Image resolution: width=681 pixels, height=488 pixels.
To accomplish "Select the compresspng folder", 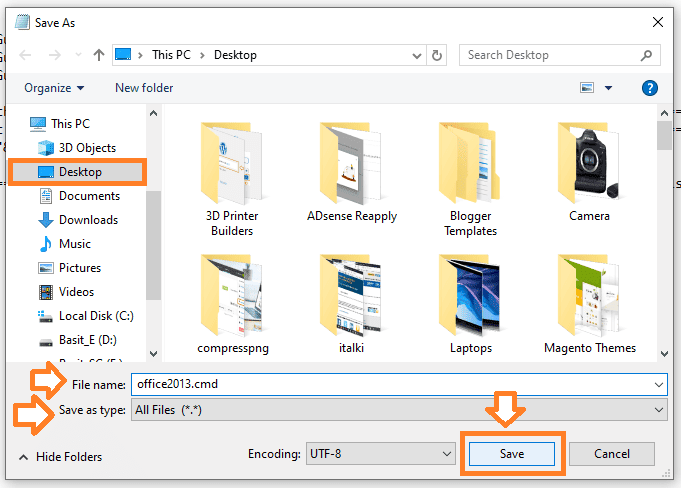I will (x=233, y=304).
